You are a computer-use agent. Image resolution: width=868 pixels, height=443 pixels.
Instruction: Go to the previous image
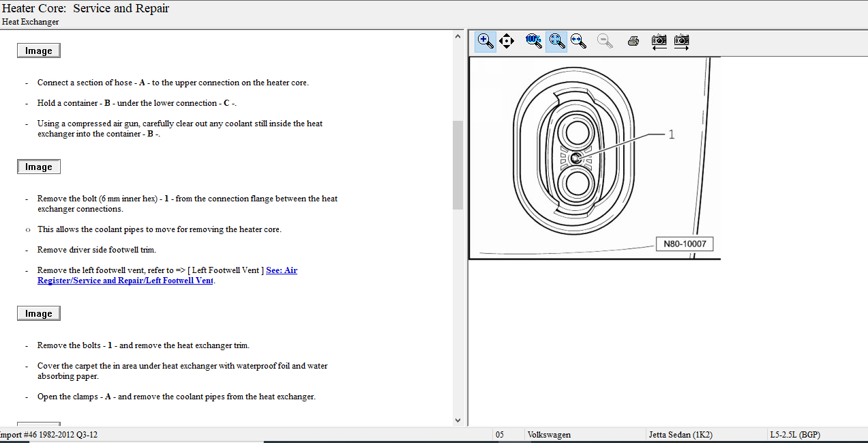pyautogui.click(x=659, y=41)
